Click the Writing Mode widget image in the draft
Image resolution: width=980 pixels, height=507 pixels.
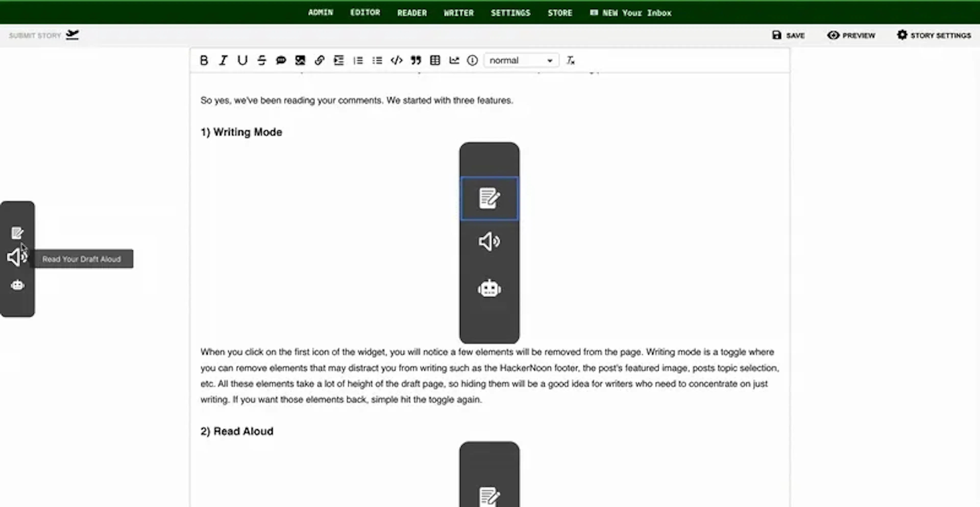(489, 243)
